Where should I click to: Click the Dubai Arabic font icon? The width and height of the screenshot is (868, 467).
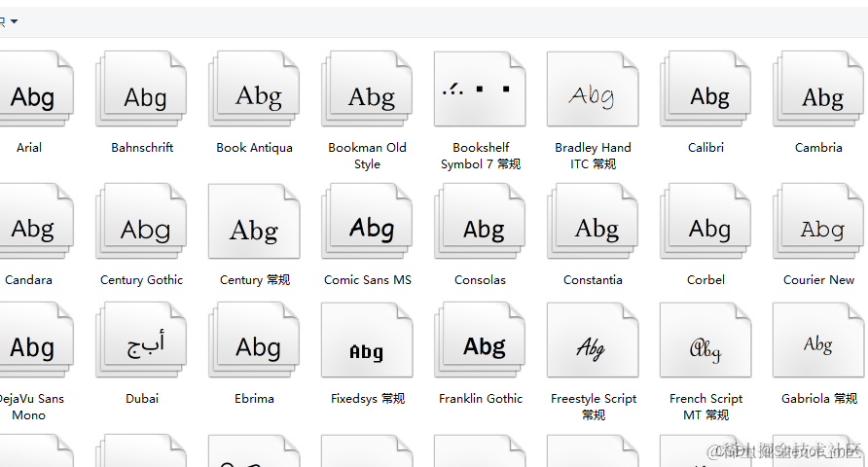pyautogui.click(x=141, y=340)
